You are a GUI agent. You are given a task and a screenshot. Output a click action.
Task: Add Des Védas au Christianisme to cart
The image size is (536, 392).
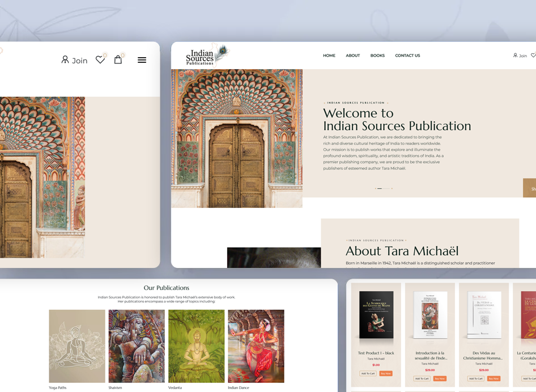pos(476,378)
